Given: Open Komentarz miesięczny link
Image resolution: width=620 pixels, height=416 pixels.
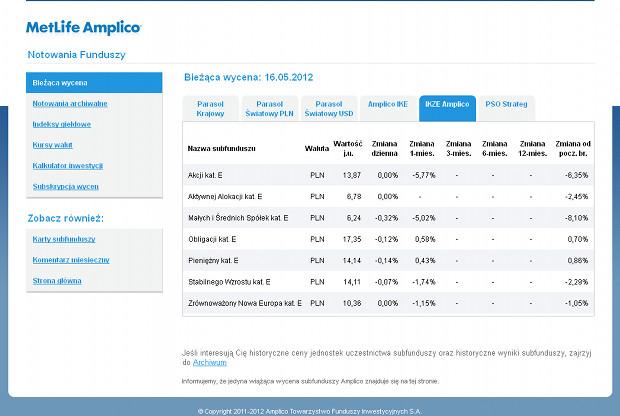Looking at the screenshot, I should [71, 260].
